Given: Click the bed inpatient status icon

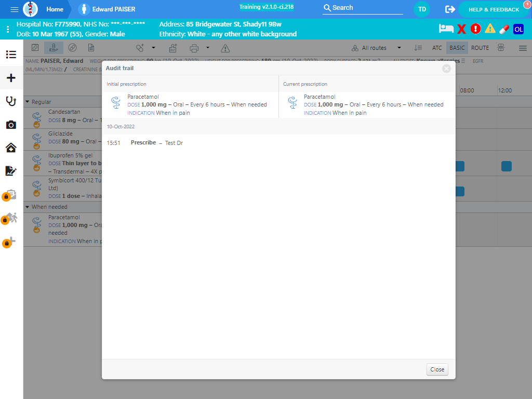Looking at the screenshot, I should tap(446, 29).
